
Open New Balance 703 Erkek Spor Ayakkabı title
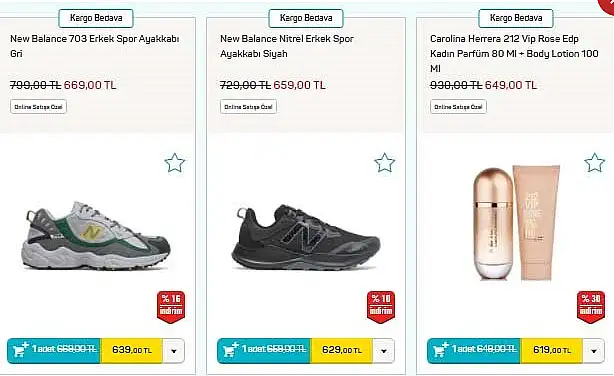(x=94, y=46)
